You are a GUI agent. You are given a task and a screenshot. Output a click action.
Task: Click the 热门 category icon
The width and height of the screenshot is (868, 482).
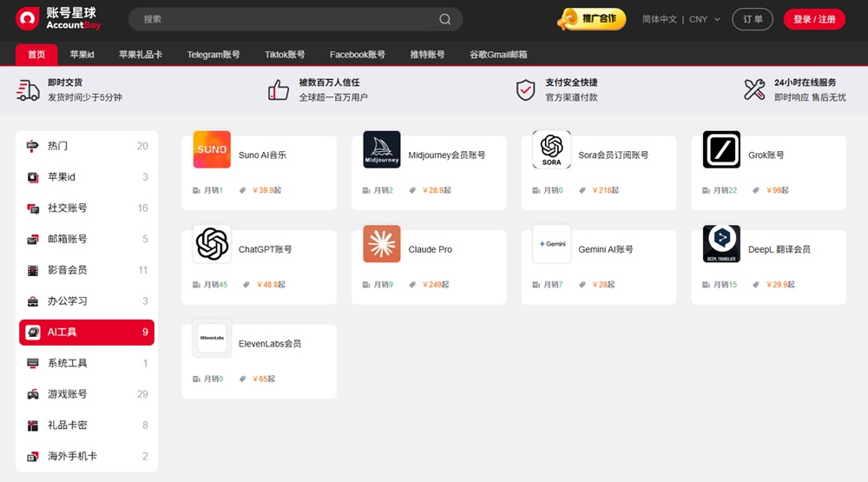pos(33,146)
